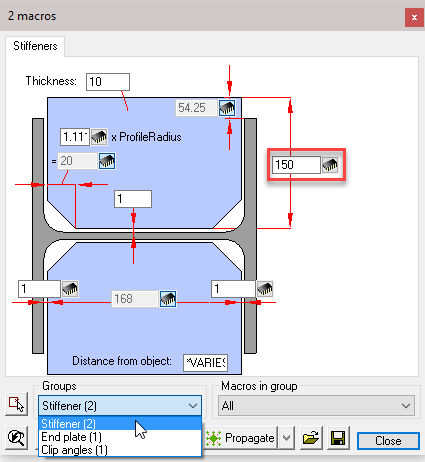Switch to the Stiffeners tab

point(35,46)
